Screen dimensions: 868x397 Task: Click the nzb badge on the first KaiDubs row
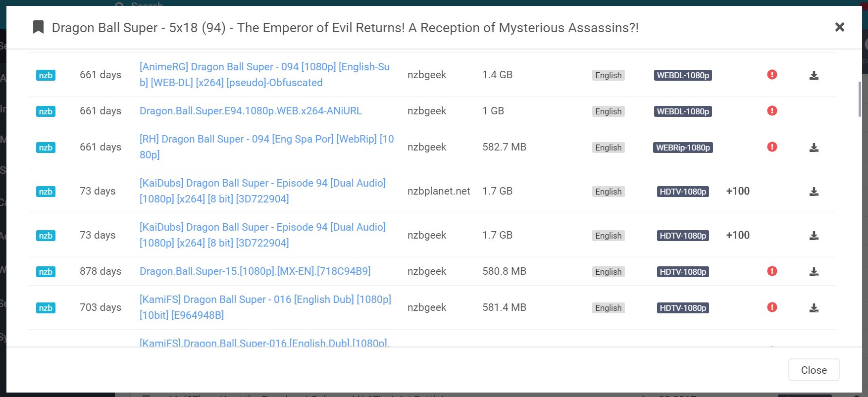pyautogui.click(x=46, y=192)
